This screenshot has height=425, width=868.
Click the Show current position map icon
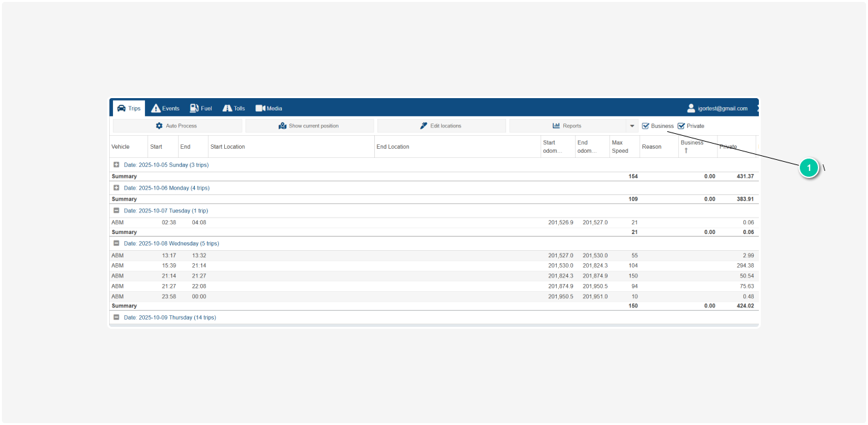coord(283,126)
